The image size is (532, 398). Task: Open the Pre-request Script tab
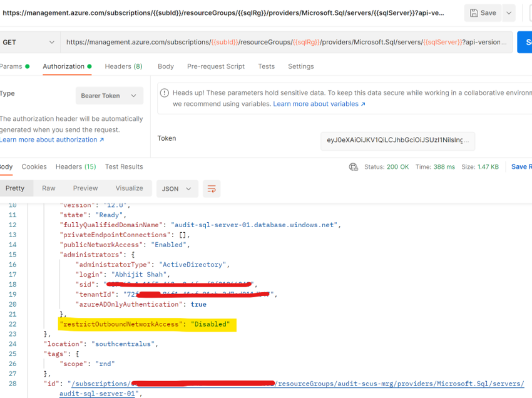[216, 66]
